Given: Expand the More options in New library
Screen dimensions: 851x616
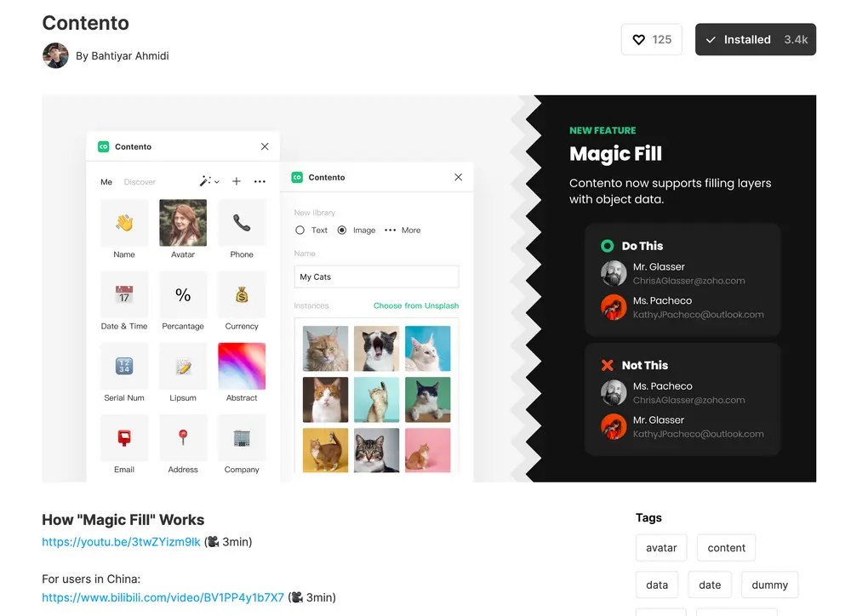Looking at the screenshot, I should (403, 230).
